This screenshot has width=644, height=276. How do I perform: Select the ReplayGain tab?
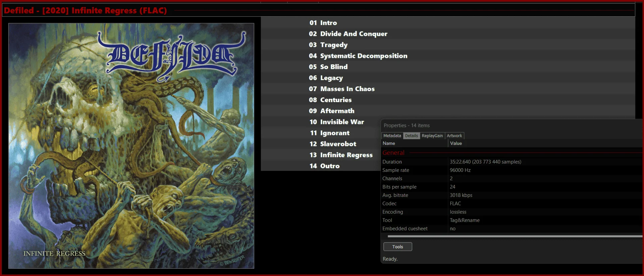pyautogui.click(x=432, y=136)
